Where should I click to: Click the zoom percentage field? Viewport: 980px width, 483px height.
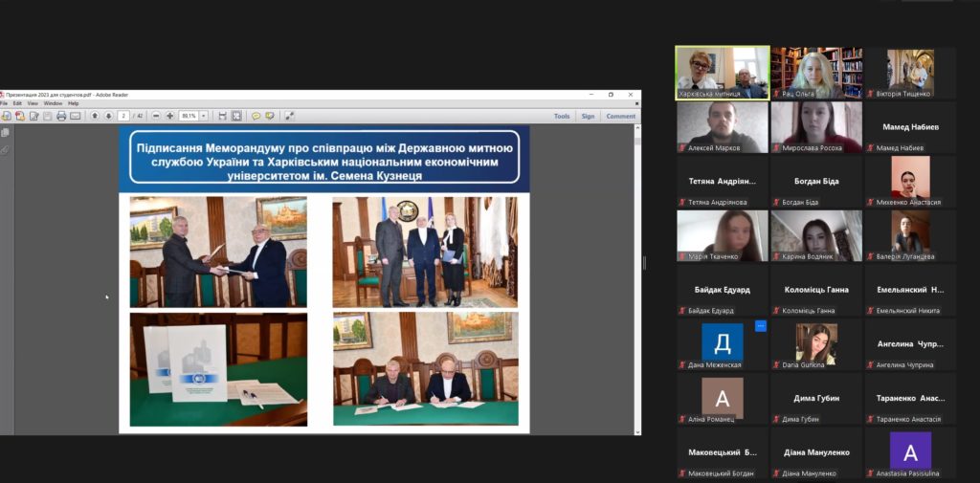[x=189, y=116]
